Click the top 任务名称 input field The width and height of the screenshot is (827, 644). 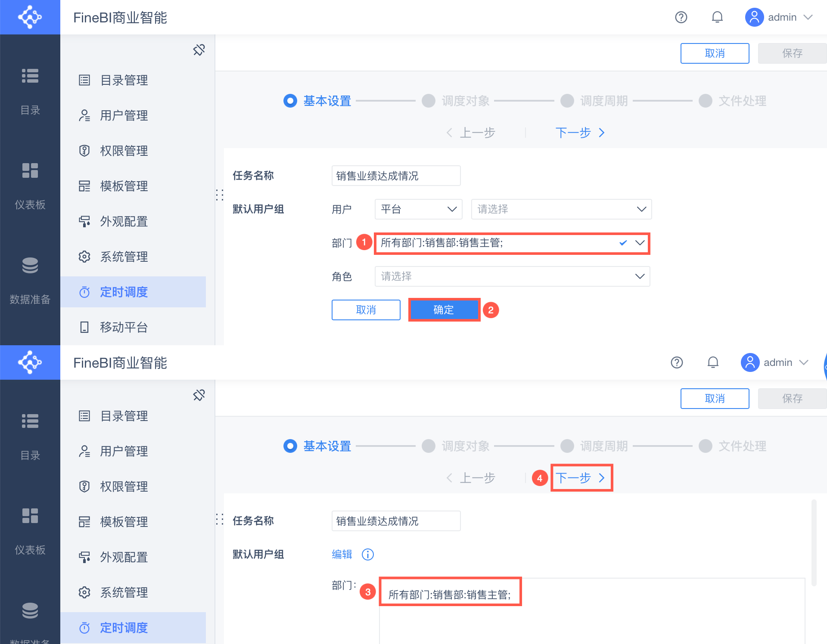pos(396,176)
